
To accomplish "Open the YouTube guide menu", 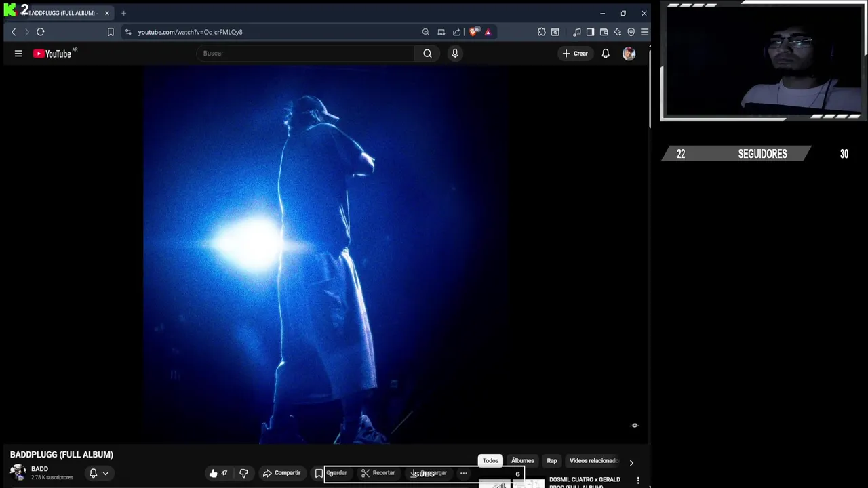I will tap(18, 54).
